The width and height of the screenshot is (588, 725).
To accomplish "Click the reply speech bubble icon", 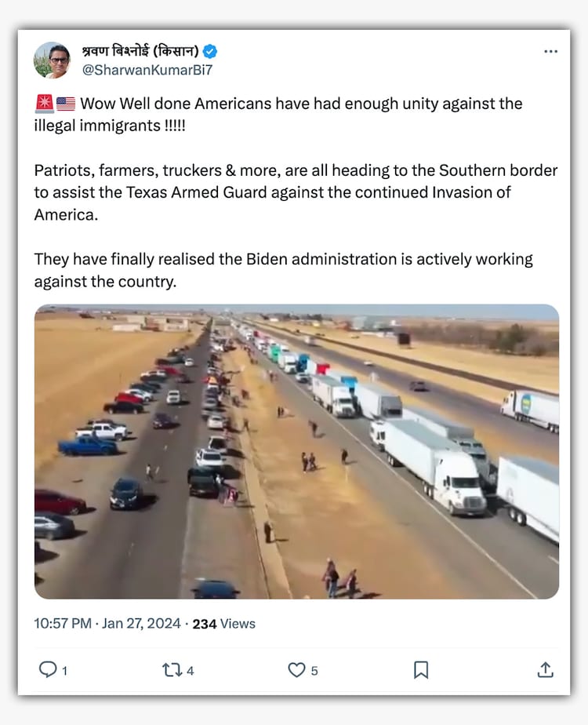I will [48, 669].
